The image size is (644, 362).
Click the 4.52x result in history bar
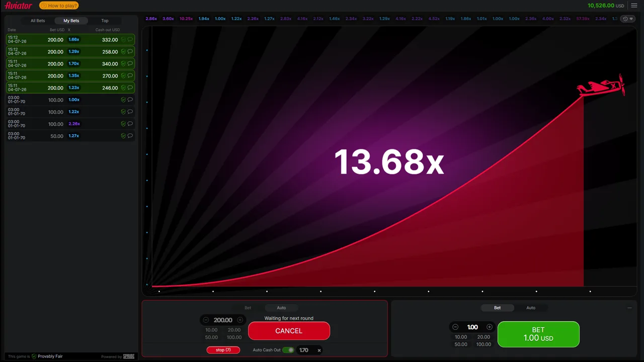pyautogui.click(x=434, y=19)
